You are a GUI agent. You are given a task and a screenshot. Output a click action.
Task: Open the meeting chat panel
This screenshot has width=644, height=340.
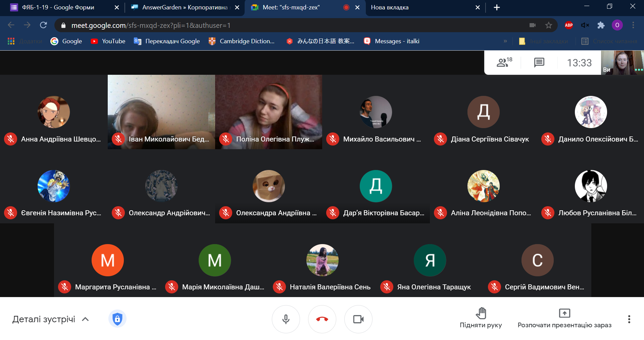click(x=539, y=62)
